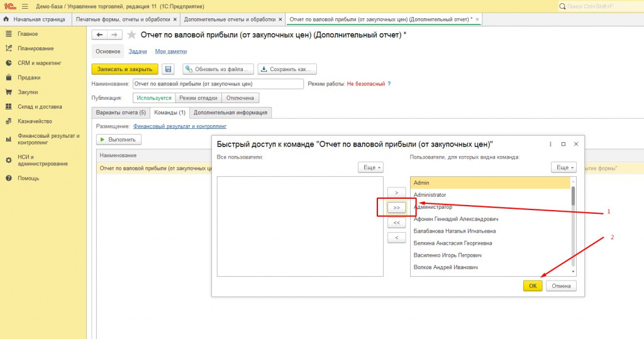The width and height of the screenshot is (644, 339).
Task: Select Administrator in the users list
Action: [491, 195]
